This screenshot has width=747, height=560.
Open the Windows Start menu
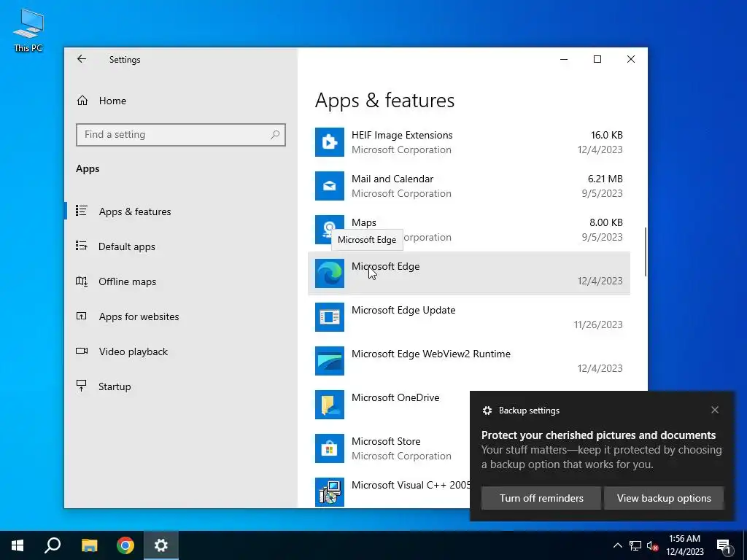[x=18, y=545]
